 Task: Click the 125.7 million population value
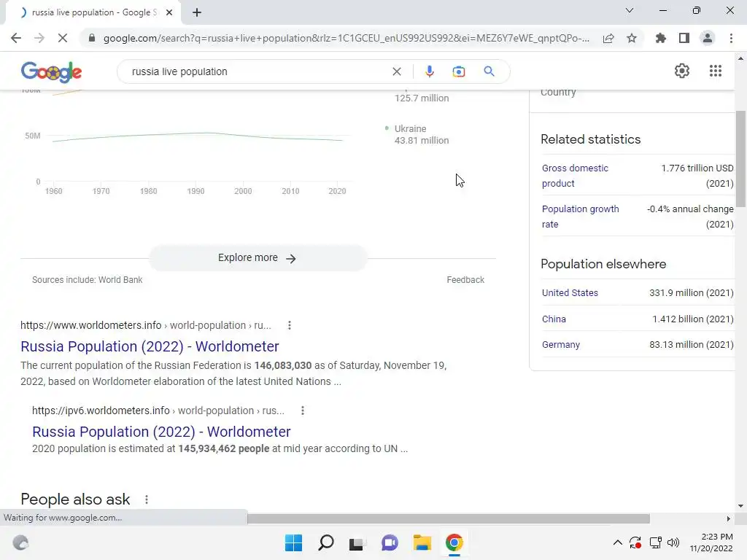click(422, 98)
